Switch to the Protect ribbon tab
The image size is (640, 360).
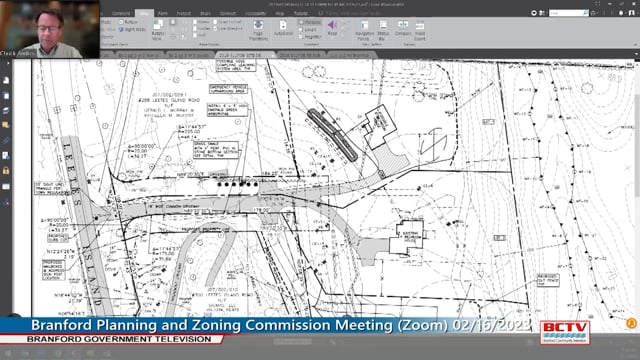point(183,13)
